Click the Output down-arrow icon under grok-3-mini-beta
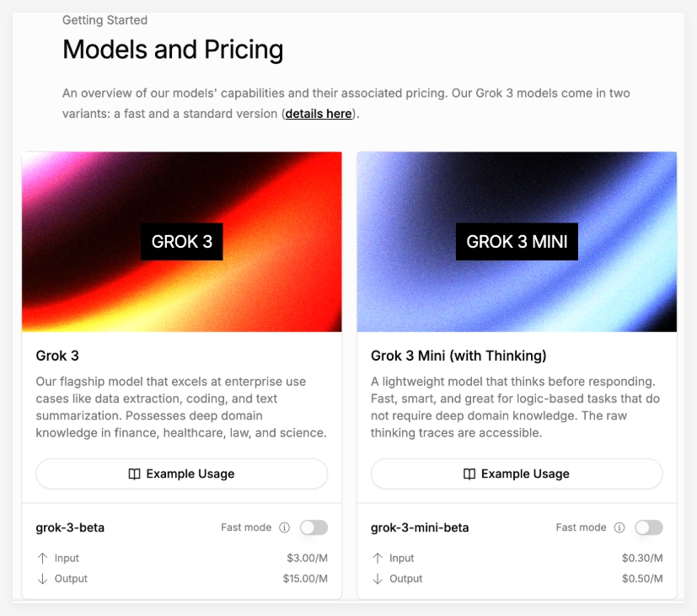The width and height of the screenshot is (697, 616). (378, 579)
